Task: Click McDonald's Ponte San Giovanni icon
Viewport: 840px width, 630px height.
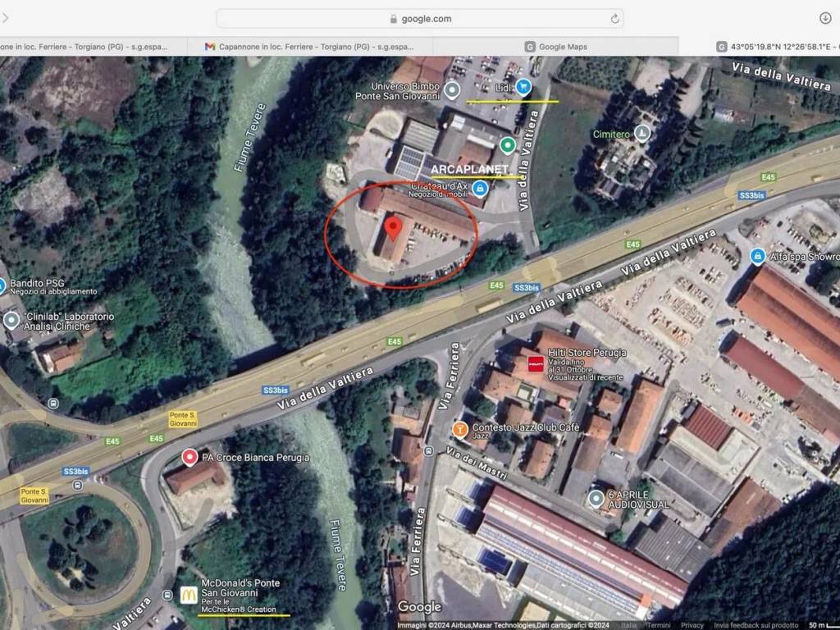Action: [x=189, y=595]
